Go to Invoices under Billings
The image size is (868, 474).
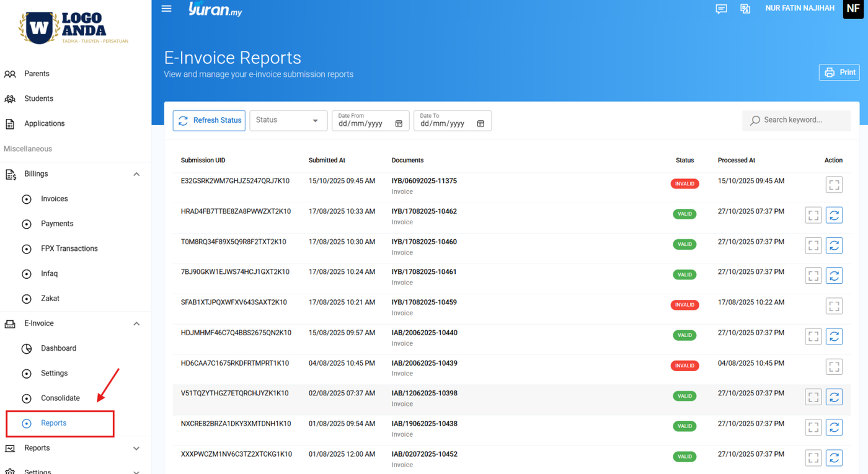(55, 199)
